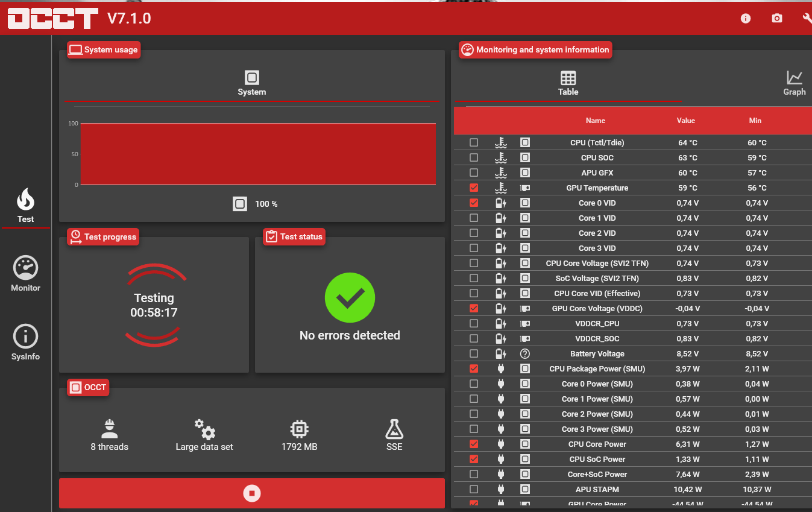Enable the CPU (Tctl/Tdie) checkbox
The height and width of the screenshot is (512, 812).
pyautogui.click(x=474, y=142)
